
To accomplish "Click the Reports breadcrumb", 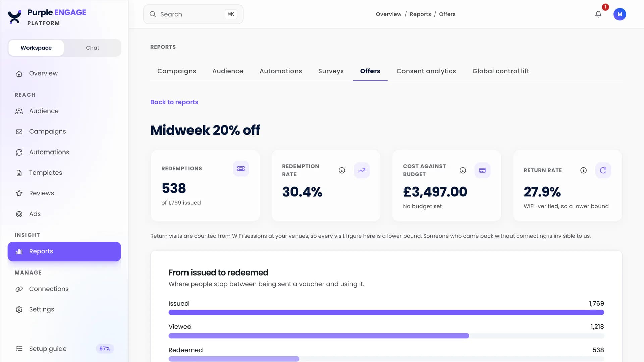I will [420, 14].
